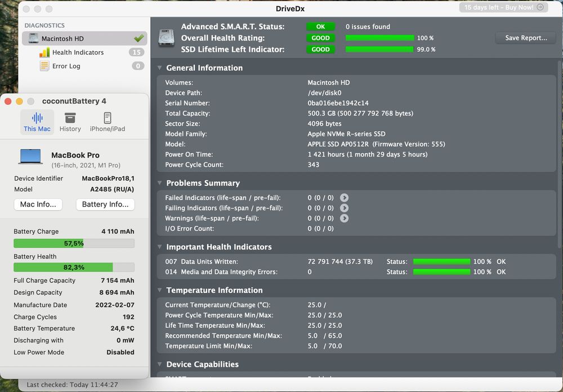Click the Error Log notepad icon

(x=44, y=66)
